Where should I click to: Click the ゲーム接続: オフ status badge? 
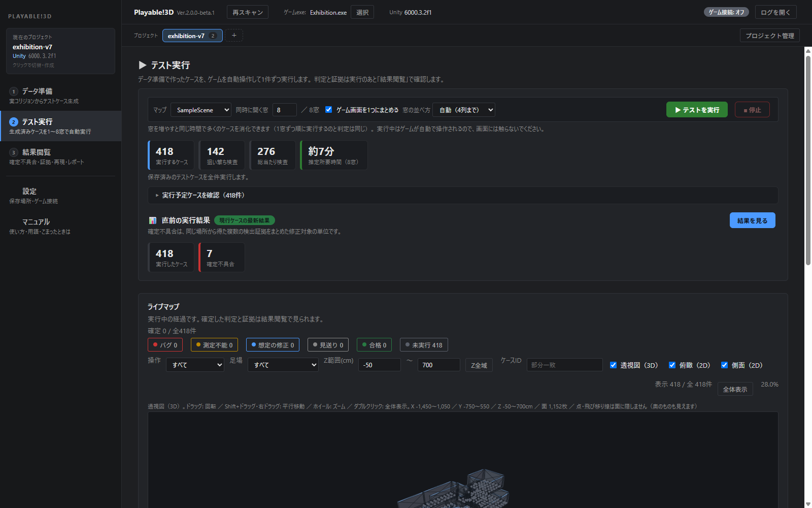click(x=726, y=12)
